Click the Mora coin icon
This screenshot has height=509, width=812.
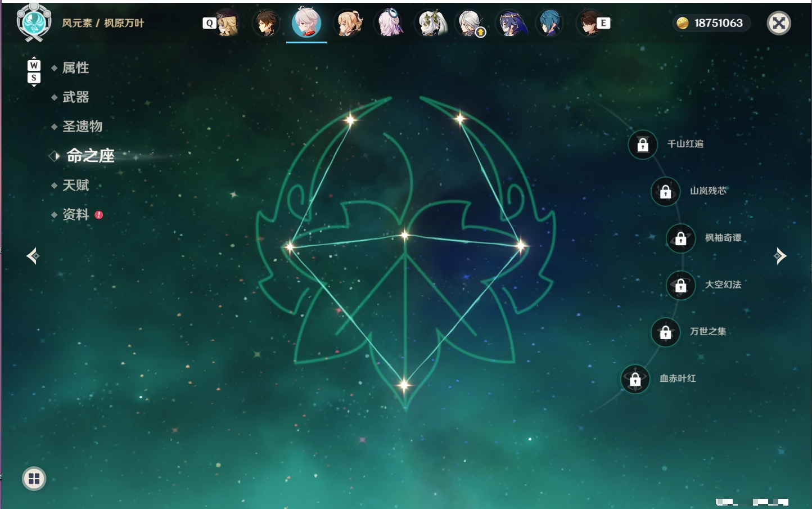pyautogui.click(x=683, y=23)
